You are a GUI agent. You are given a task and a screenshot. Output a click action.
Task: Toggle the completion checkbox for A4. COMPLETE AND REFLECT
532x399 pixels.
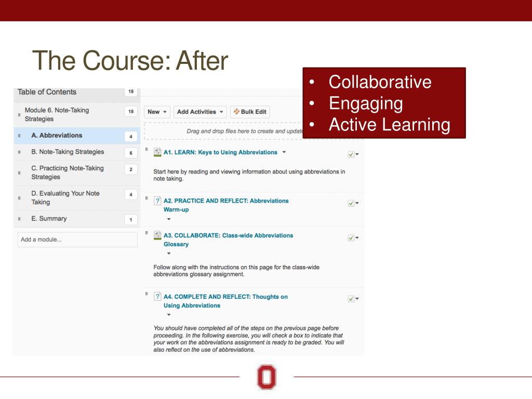click(x=351, y=299)
